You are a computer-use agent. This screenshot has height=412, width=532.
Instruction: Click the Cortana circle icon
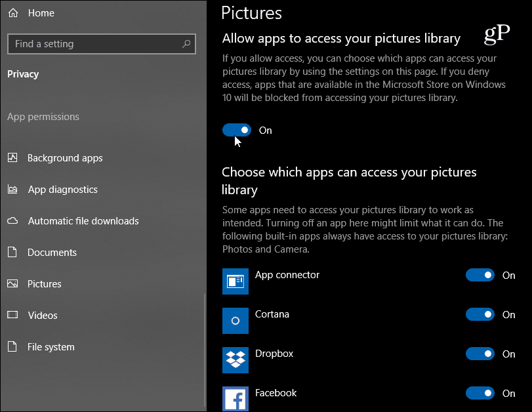pyautogui.click(x=235, y=320)
